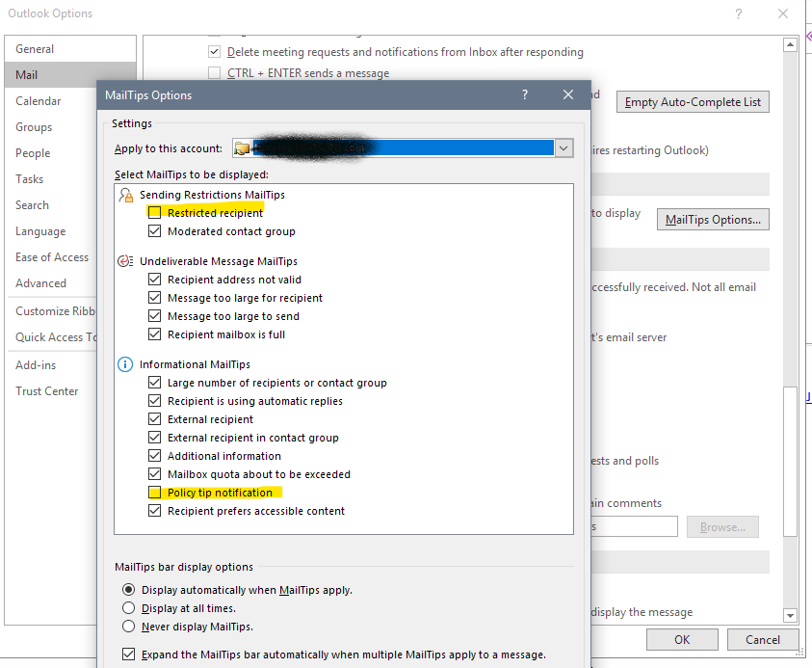
Task: Uncheck Recipient mailbox is full
Action: [154, 334]
